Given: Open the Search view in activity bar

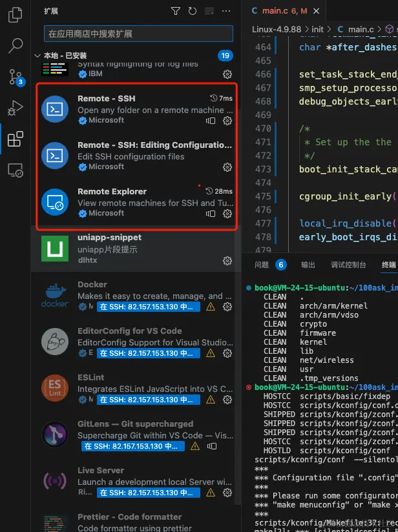Looking at the screenshot, I should (16, 46).
